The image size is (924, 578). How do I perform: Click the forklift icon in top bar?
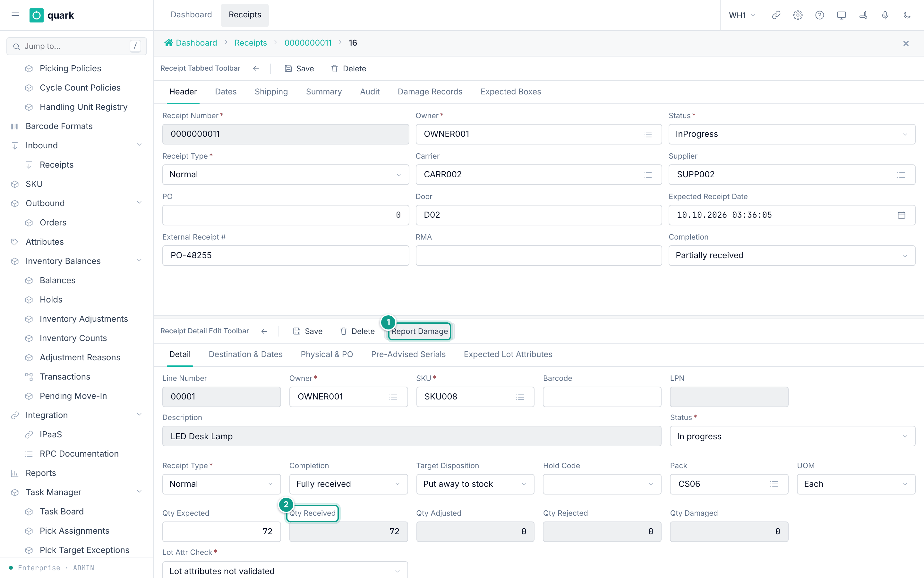coord(863,15)
